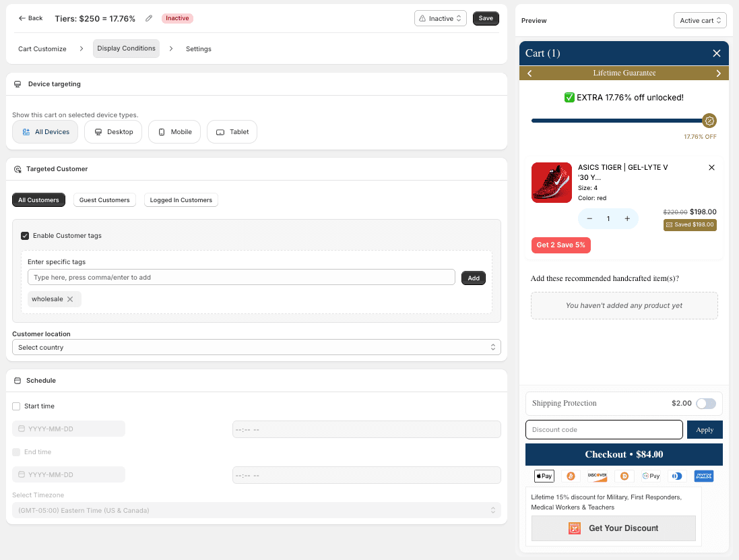Click the Google Pay icon

tap(651, 476)
